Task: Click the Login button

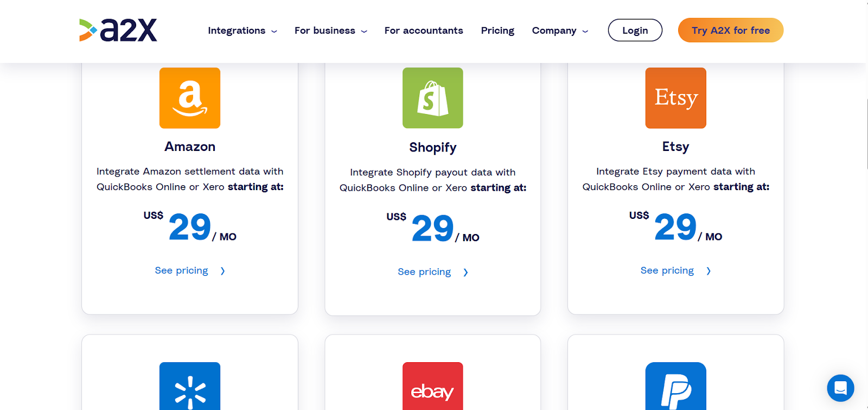Action: (x=635, y=30)
